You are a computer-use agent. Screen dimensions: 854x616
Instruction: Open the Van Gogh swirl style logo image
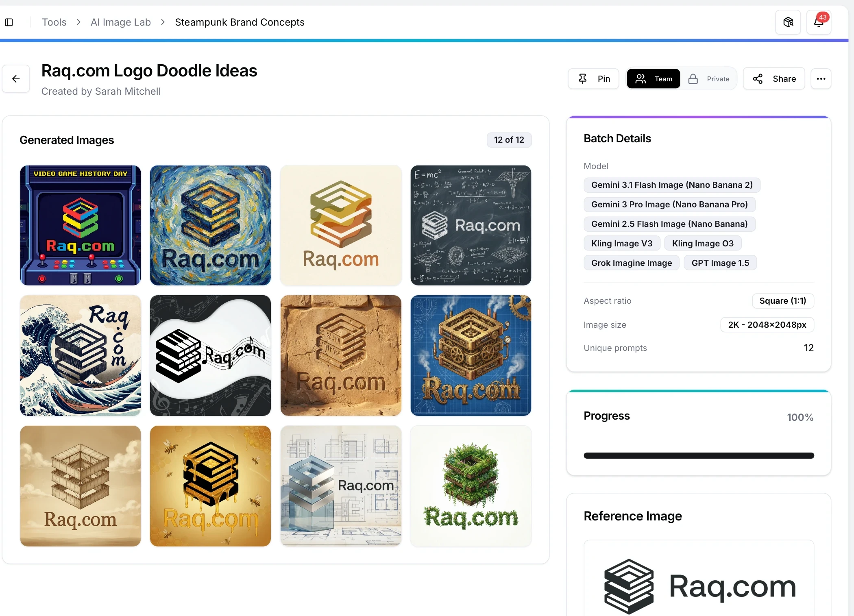(x=210, y=225)
